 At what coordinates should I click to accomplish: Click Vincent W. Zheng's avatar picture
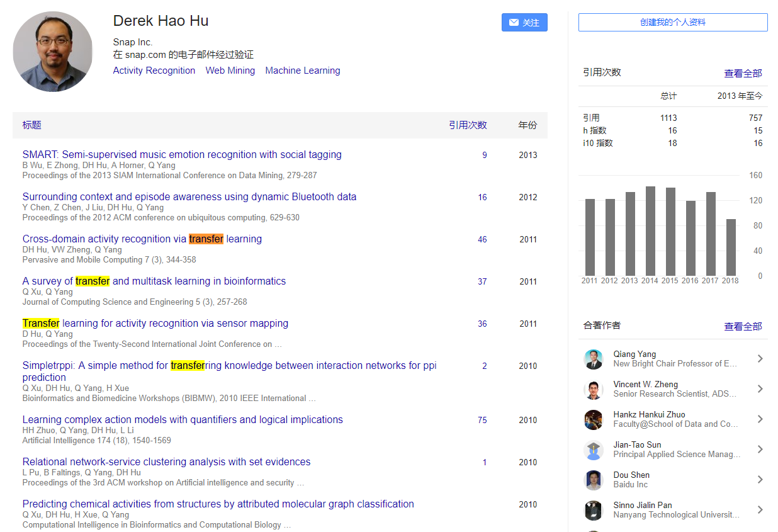(x=593, y=389)
